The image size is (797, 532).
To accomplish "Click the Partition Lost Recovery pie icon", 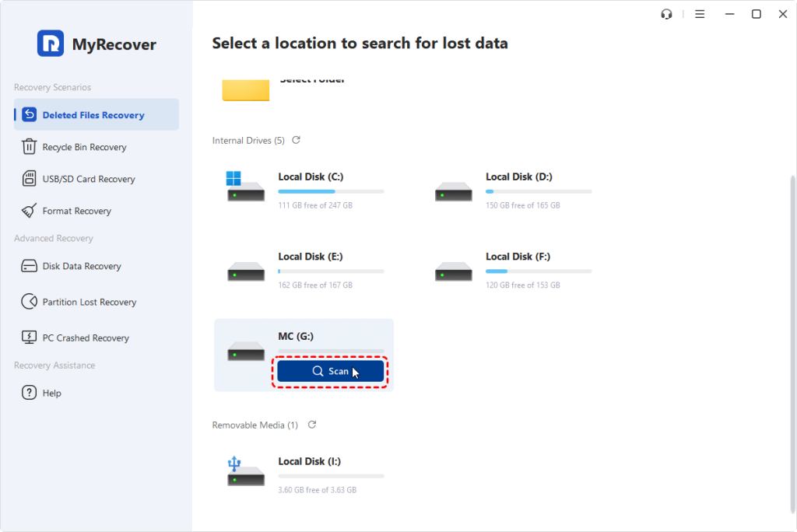I will tap(29, 302).
